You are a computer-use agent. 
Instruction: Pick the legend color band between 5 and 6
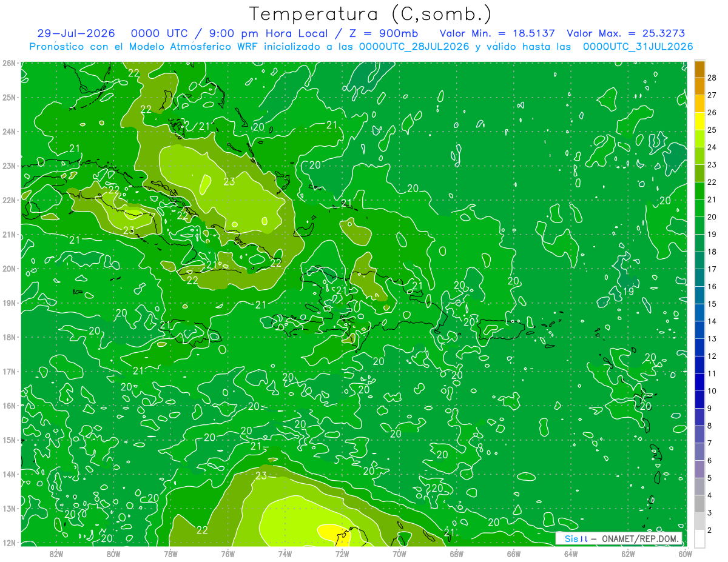click(699, 470)
